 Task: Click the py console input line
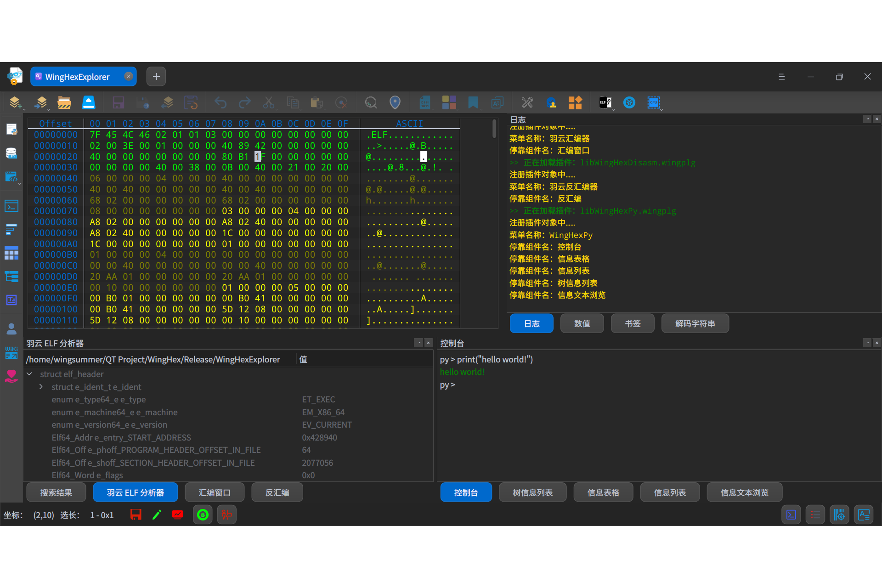[657, 385]
